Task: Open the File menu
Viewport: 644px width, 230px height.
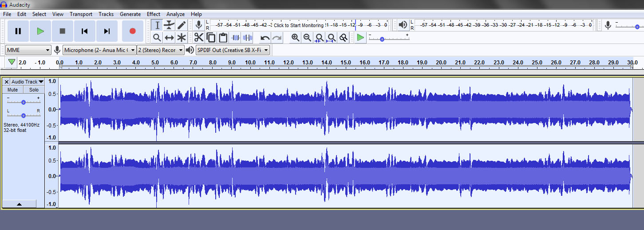Action: [x=7, y=14]
